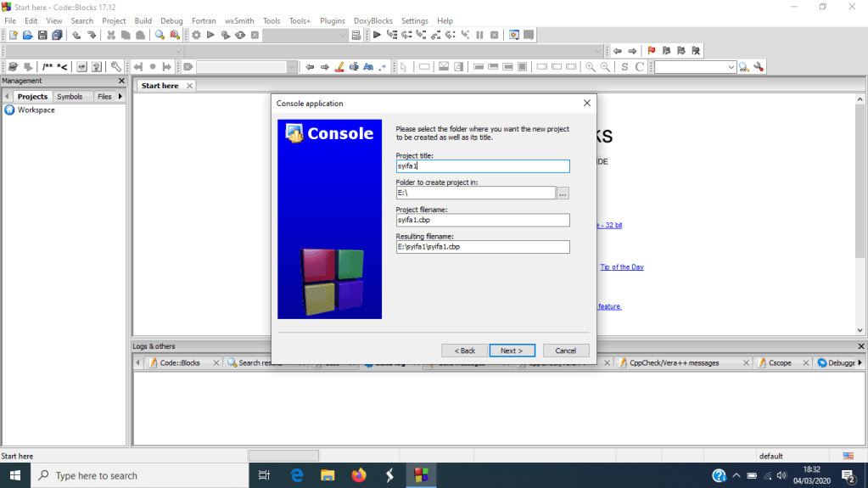868x488 pixels.
Task: Click the Project title input field
Action: [482, 166]
